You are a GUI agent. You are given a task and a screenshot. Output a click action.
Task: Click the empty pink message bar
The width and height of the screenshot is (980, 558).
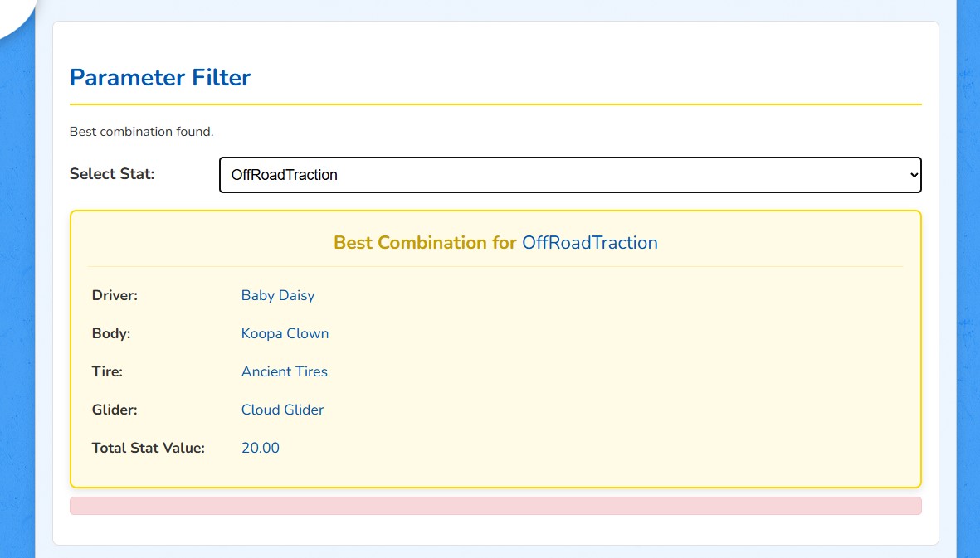[x=495, y=506]
